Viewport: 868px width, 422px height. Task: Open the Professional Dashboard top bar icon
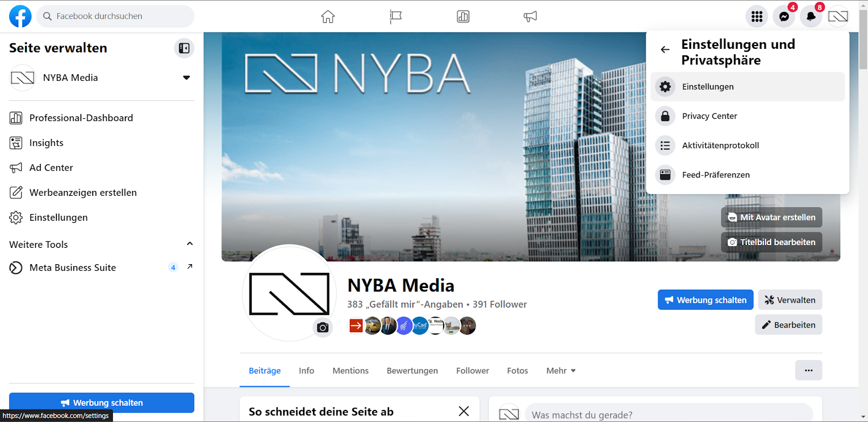(463, 17)
